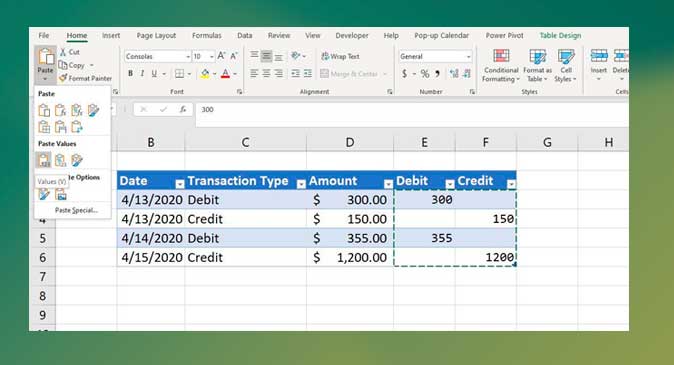Toggle Align Right in Alignment group

pos(279,74)
